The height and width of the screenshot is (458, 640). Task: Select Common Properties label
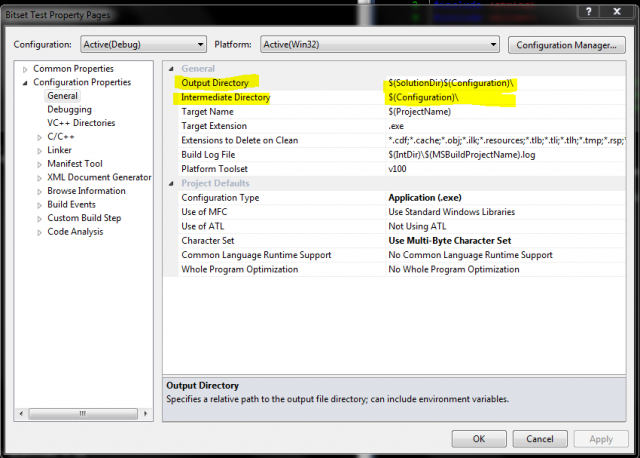tap(73, 69)
